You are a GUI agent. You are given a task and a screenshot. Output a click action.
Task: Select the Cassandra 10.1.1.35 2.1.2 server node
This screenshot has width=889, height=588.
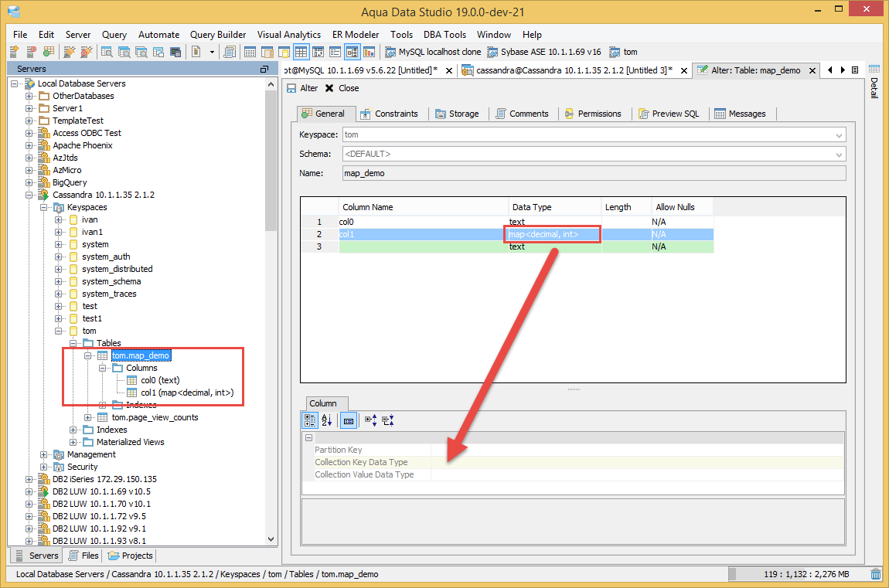coord(103,195)
